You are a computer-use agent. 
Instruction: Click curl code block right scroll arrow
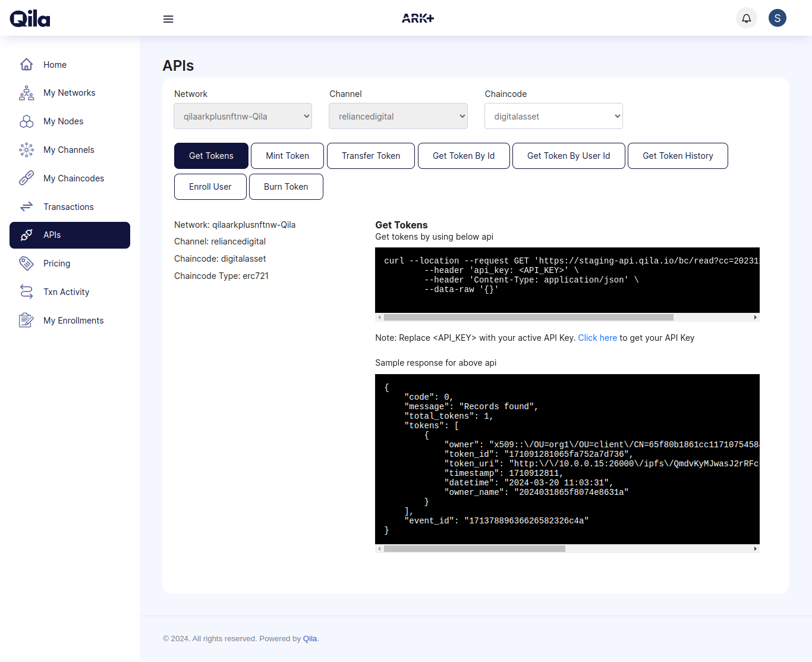(756, 317)
